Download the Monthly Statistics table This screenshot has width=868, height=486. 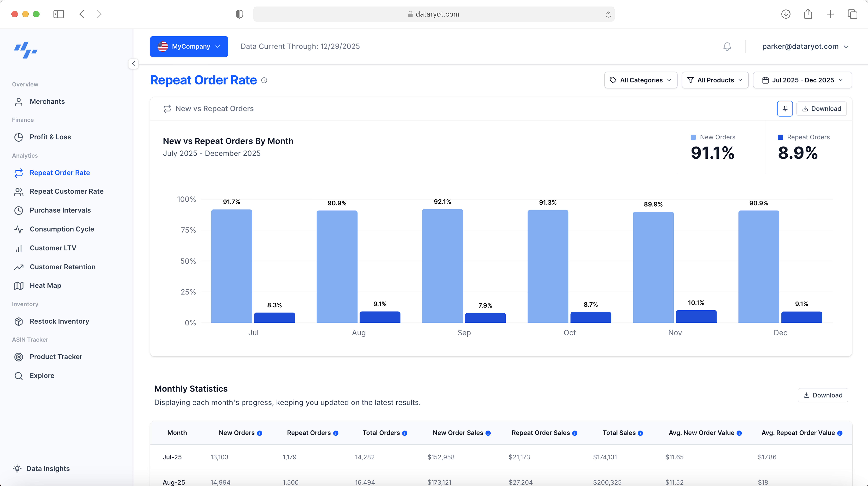coord(823,395)
